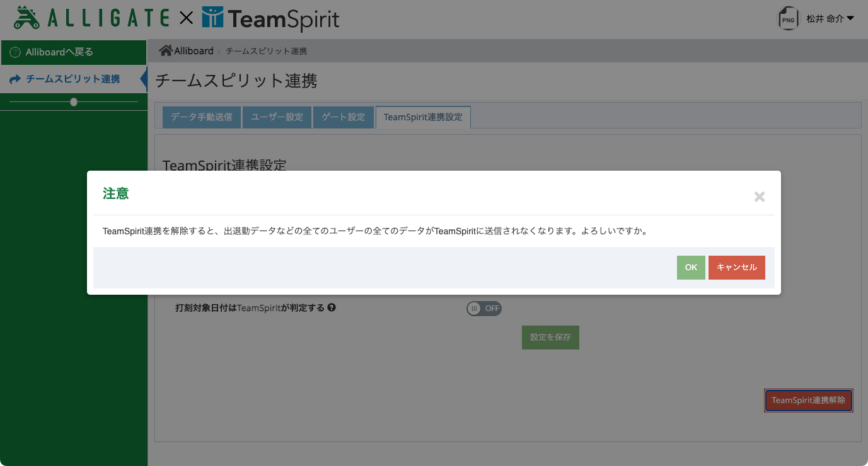Viewport: 868px width, 466px height.
Task: Click the ALLIGATE alligator logo icon
Action: tap(26, 18)
